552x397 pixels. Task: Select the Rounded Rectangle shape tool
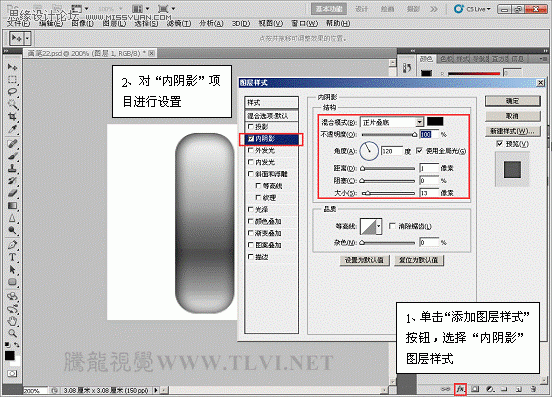12,282
